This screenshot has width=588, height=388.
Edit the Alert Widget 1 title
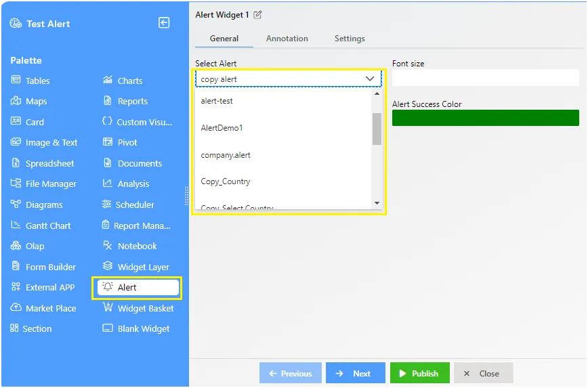(x=257, y=15)
